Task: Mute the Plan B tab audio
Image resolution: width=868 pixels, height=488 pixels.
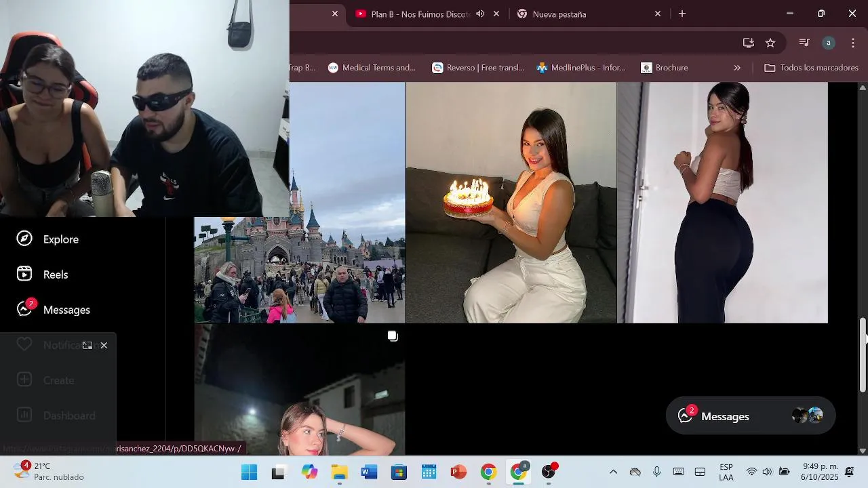Action: coord(480,14)
